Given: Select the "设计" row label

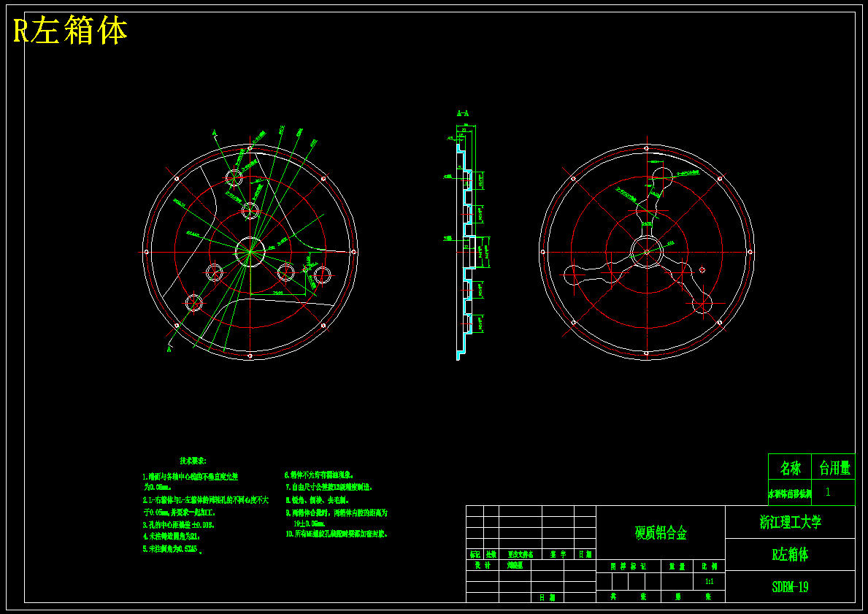Looking at the screenshot, I should 483,565.
